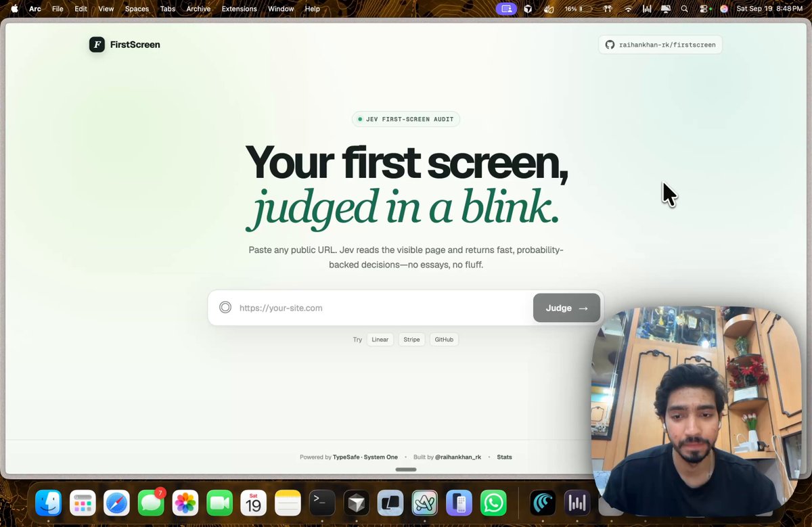Open Safari from the Dock

[x=117, y=503]
